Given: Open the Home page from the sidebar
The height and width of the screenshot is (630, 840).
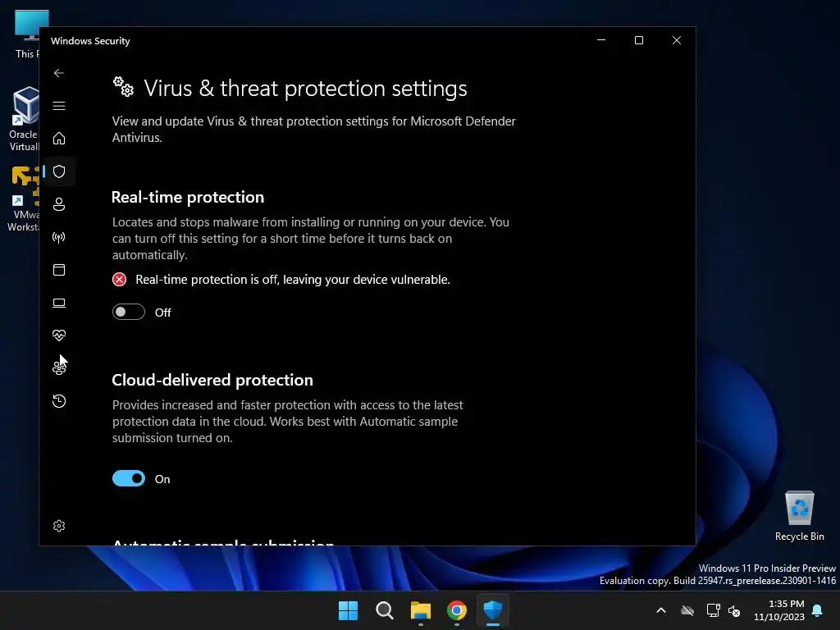Looking at the screenshot, I should (59, 138).
